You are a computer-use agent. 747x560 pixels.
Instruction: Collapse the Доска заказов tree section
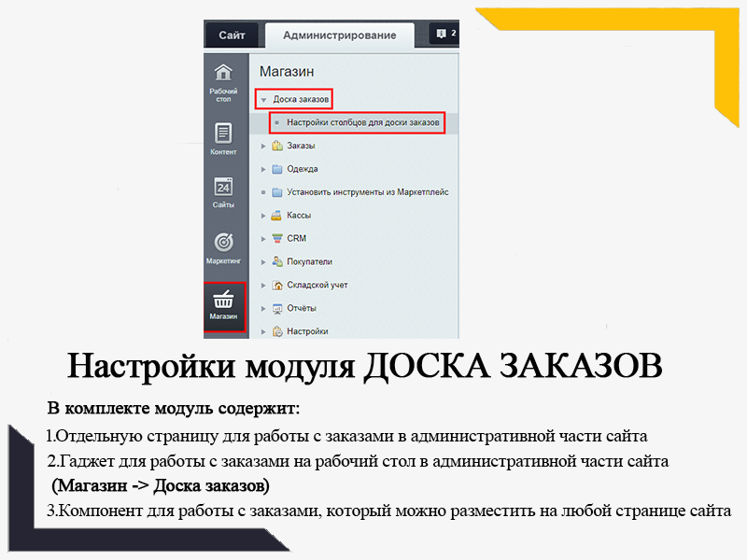click(x=264, y=99)
